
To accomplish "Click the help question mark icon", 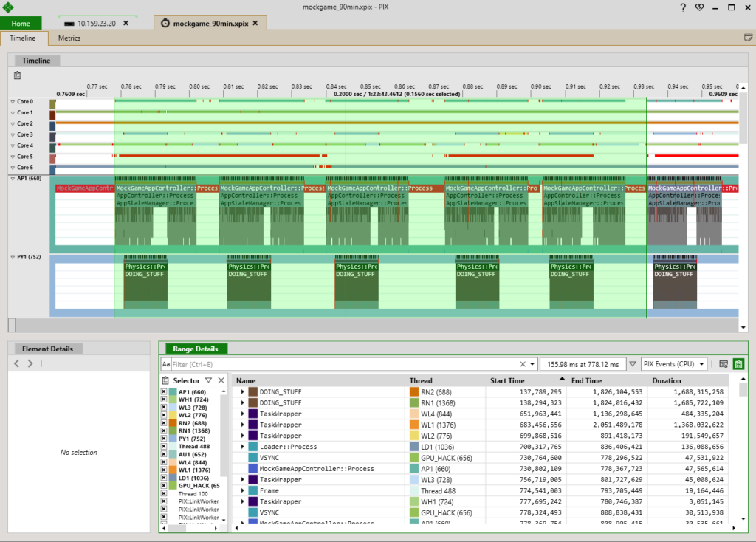I will coord(682,7).
